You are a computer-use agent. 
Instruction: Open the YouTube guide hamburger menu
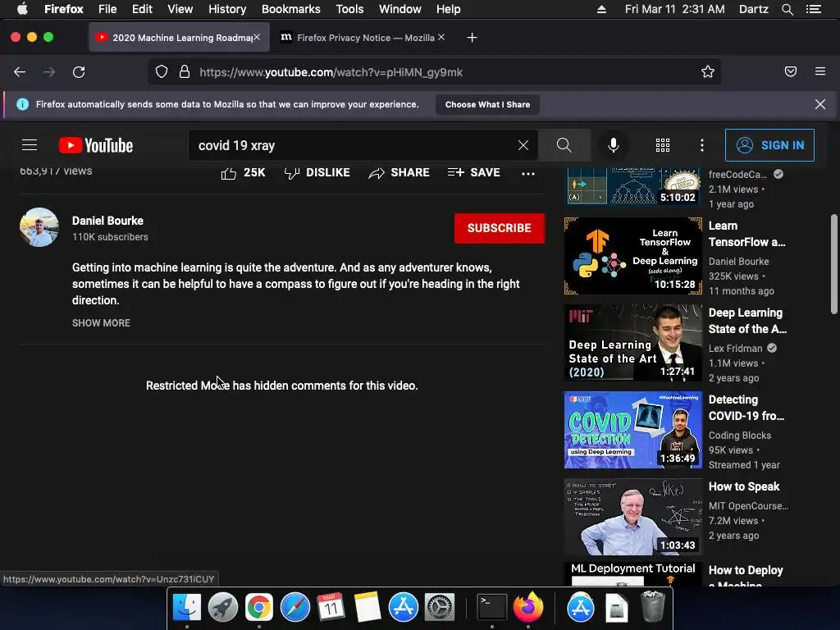point(30,145)
